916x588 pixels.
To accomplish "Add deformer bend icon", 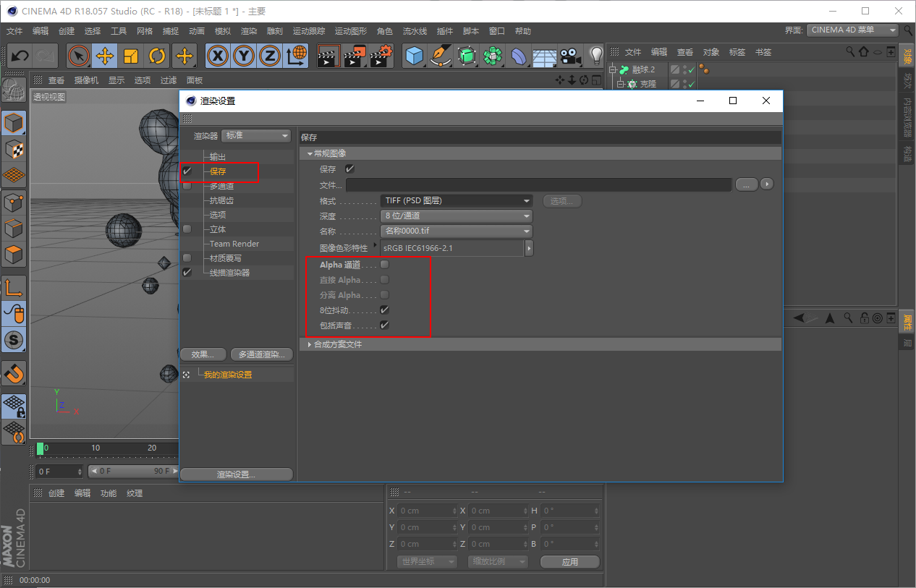I will [519, 56].
